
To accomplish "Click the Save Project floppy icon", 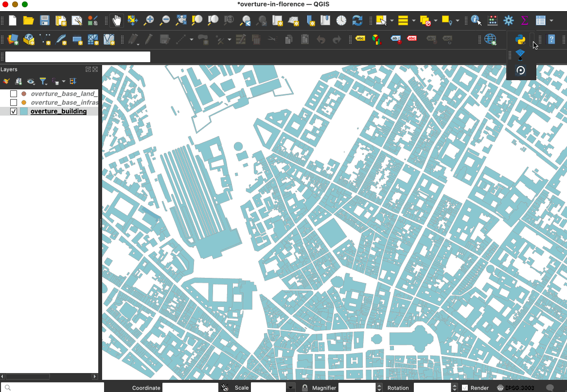I will pos(45,20).
